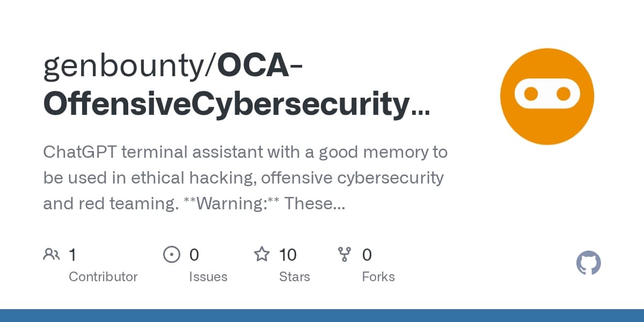
Task: Click the Stars label
Action: pos(294,277)
